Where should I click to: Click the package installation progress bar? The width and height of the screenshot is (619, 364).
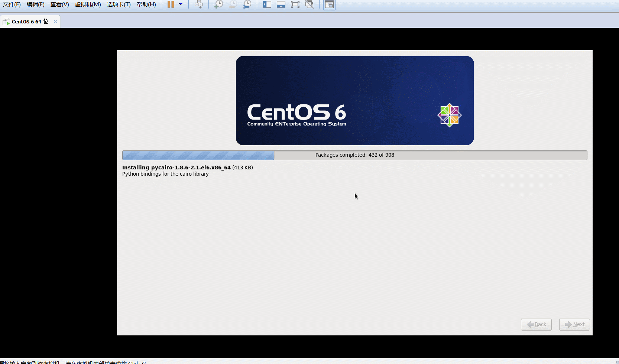(355, 155)
